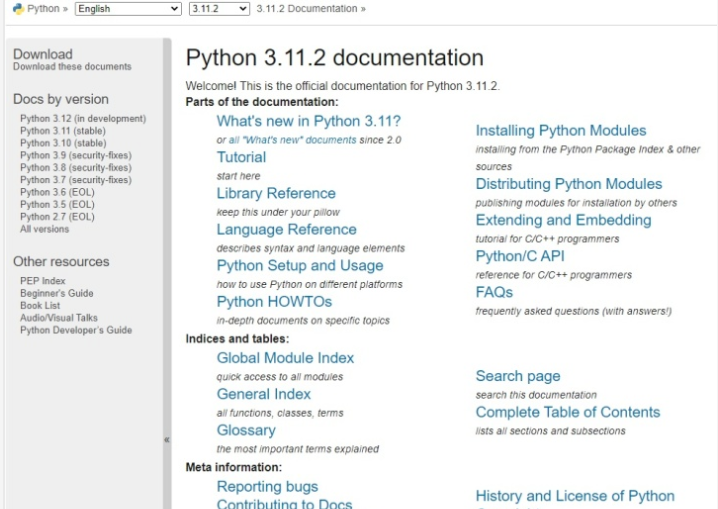The height and width of the screenshot is (509, 718).
Task: Open Python 2.7 (EOL) docs
Action: coord(57,217)
